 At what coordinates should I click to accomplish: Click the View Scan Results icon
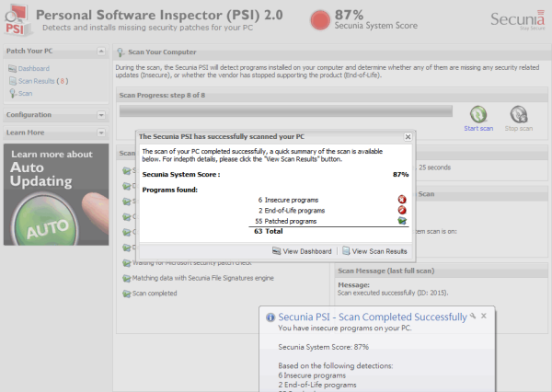pyautogui.click(x=346, y=251)
